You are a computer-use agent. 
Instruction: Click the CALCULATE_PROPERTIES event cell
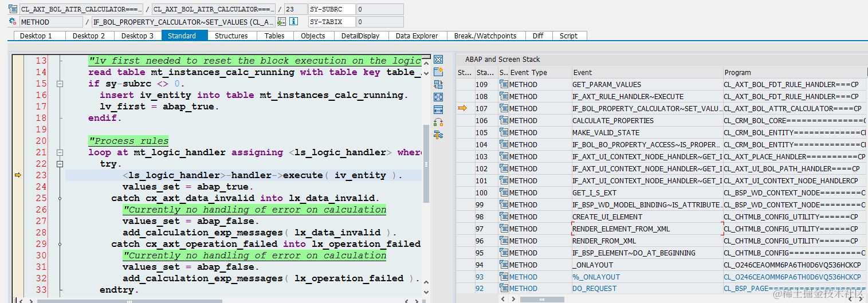[x=647, y=120]
